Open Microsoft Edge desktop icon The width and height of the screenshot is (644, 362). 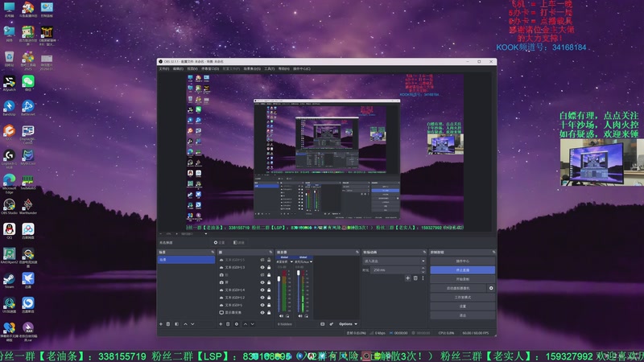coord(9,183)
